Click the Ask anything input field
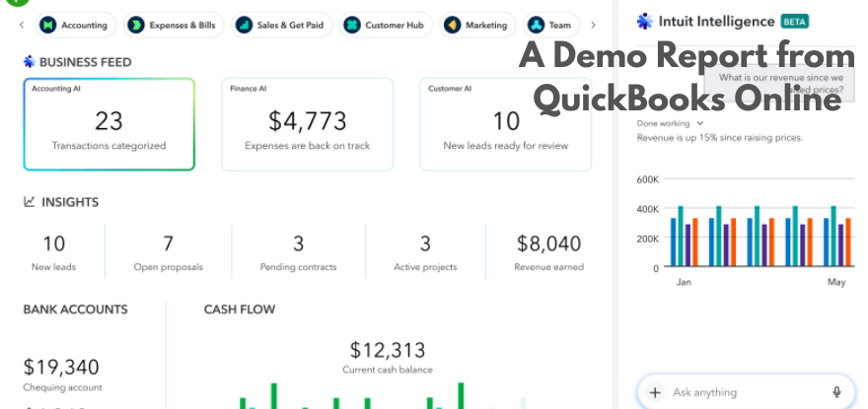This screenshot has height=409, width=868. click(746, 392)
